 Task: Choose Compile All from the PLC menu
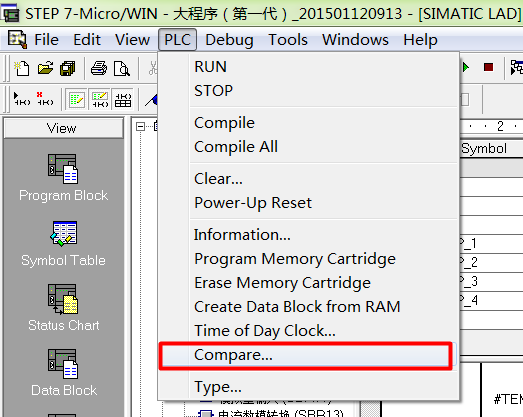click(x=236, y=147)
